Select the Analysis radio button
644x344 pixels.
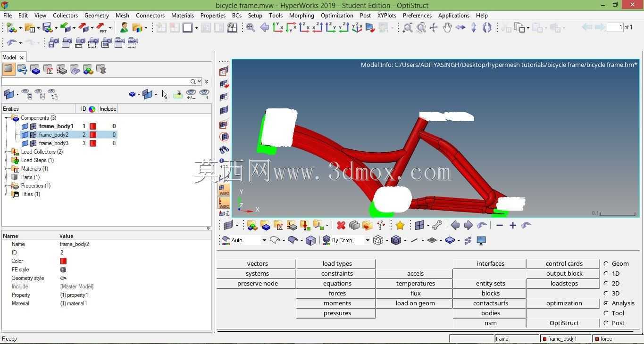tap(606, 303)
